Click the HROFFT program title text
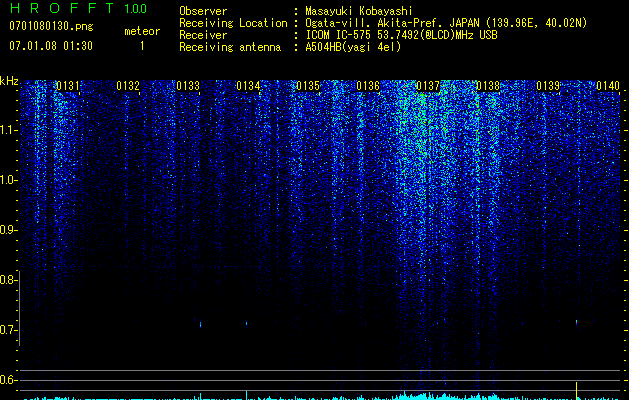 (63, 8)
